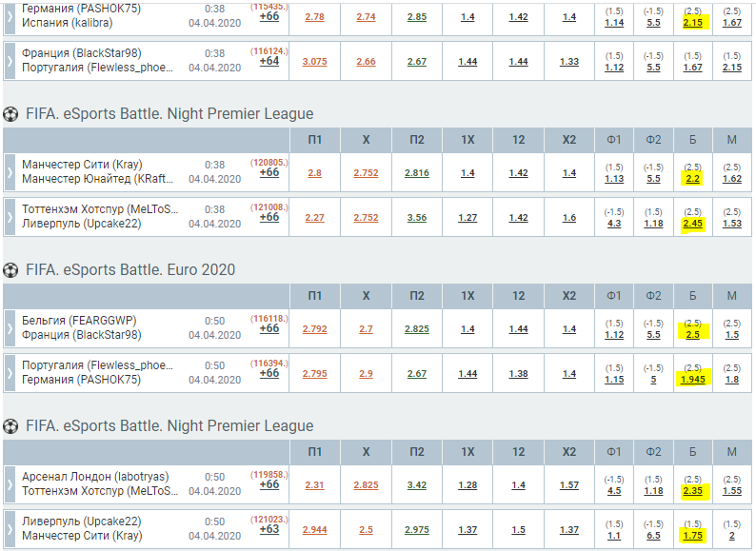
Task: Open the FIFA. eSports Battle. Euro 2020 league title
Action: pyautogui.click(x=130, y=270)
